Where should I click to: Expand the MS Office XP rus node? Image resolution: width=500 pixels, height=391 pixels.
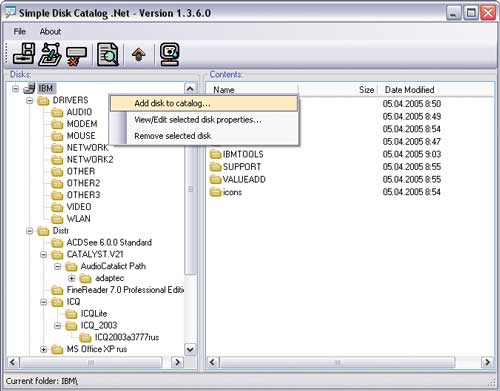coord(43,349)
